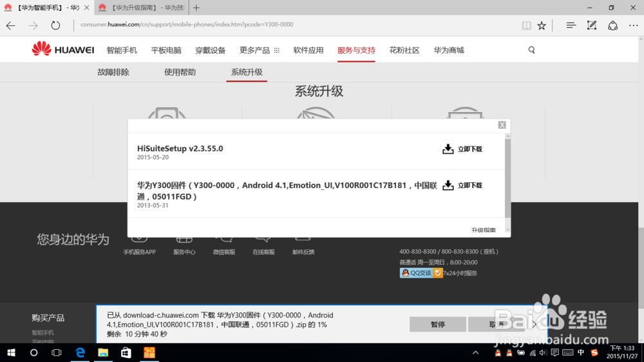Download HiSuiteSetup v2.3.55.0 via 立即下载

click(x=462, y=149)
